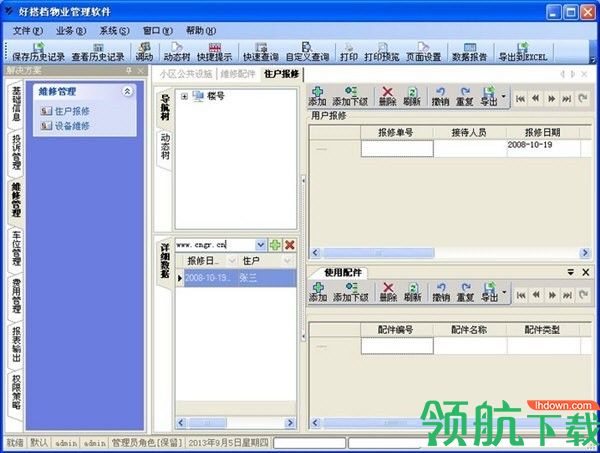Open the 文件 menu
This screenshot has width=600, height=453.
28,31
